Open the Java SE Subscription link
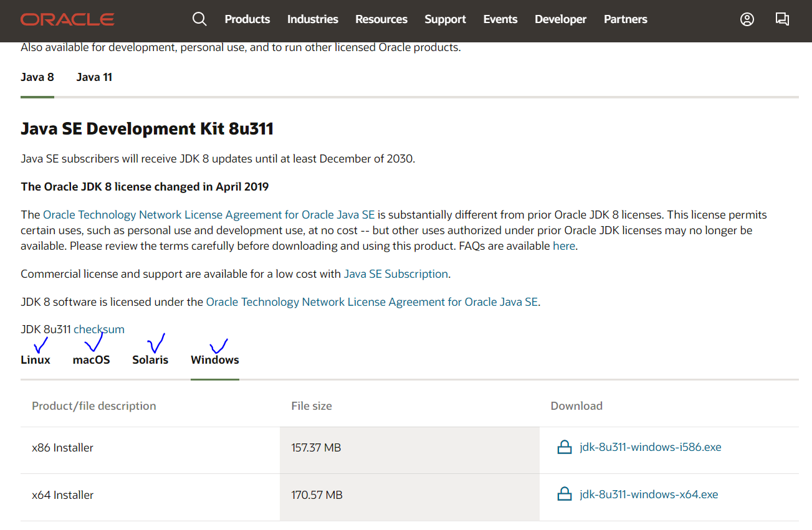The width and height of the screenshot is (812, 530). coord(396,274)
